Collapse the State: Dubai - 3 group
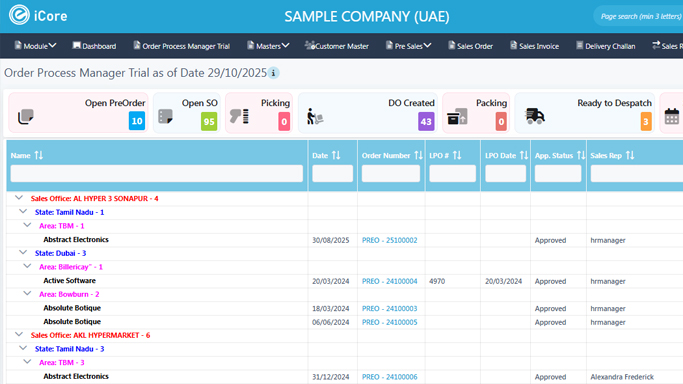Viewport: 683px width, 384px height. [23, 253]
